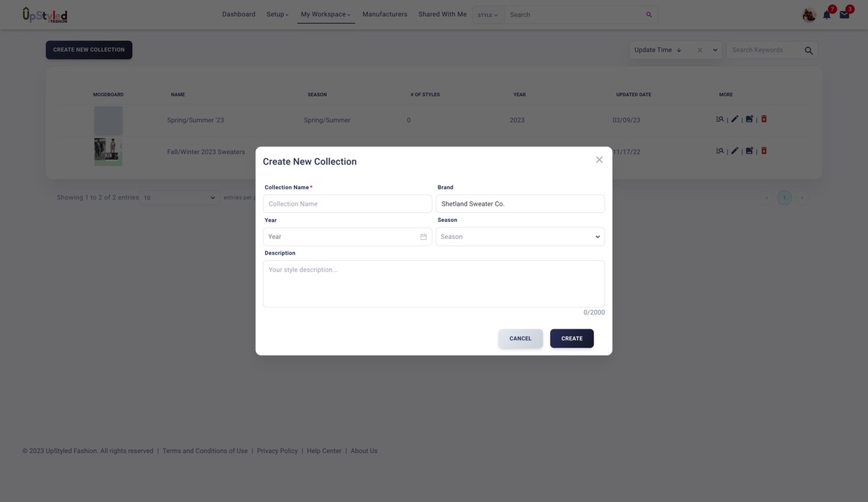Screen dimensions: 868x502
Task: Expand the My Workspace menu
Action: pyautogui.click(x=325, y=15)
